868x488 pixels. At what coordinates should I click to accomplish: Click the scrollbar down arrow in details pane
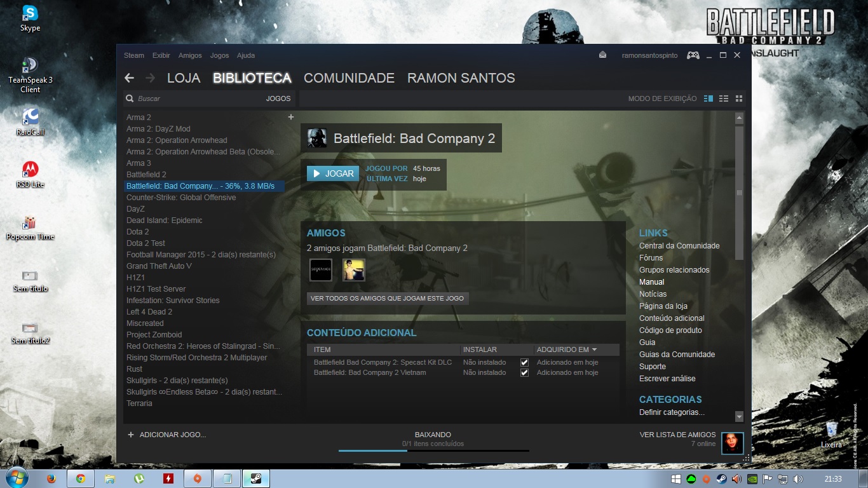click(739, 417)
